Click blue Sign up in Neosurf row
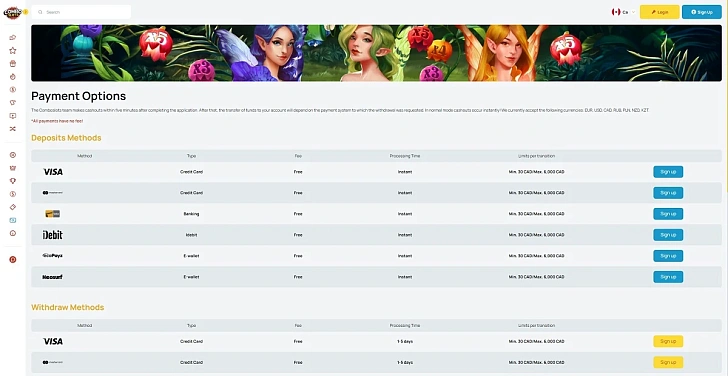This screenshot has height=376, width=728. click(x=668, y=277)
